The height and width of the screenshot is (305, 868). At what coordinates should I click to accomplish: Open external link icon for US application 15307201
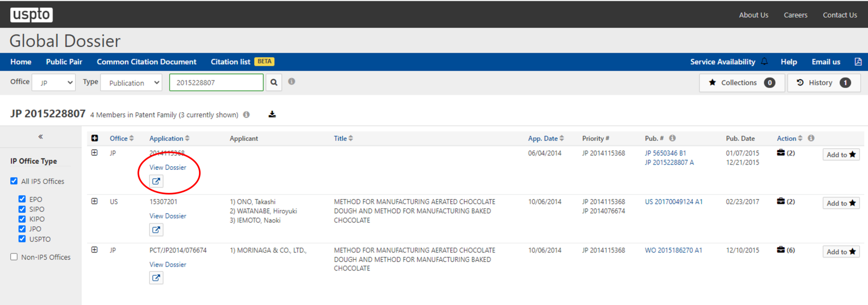pos(156,230)
